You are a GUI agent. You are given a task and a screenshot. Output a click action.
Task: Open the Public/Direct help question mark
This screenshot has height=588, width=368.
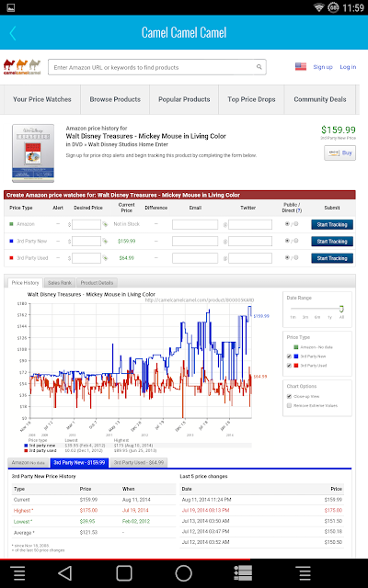[x=299, y=210]
